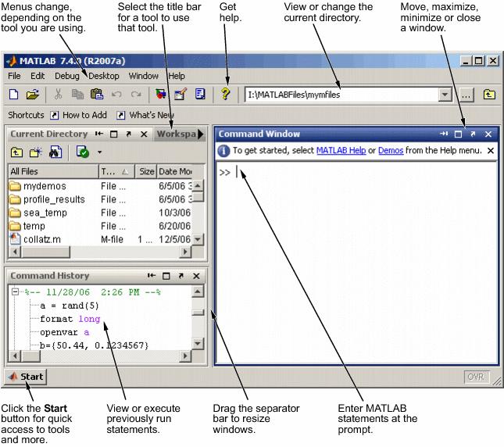Screen dimensions: 504x447
Task: Dismiss the getting started info bar
Action: point(491,150)
